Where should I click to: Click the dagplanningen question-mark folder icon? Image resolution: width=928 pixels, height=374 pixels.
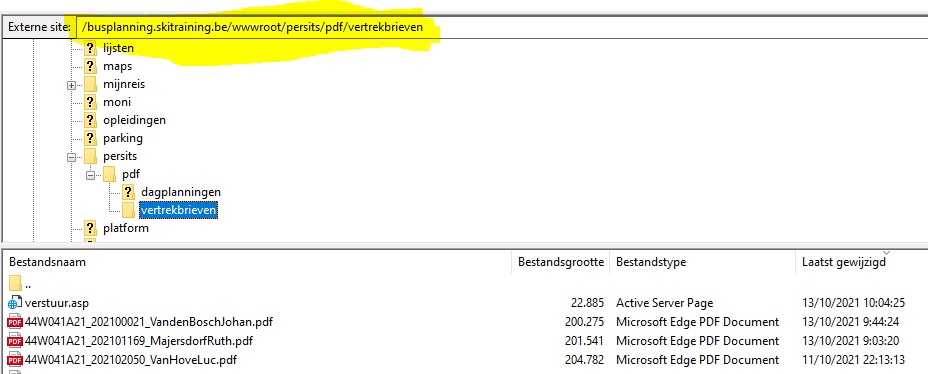[128, 192]
